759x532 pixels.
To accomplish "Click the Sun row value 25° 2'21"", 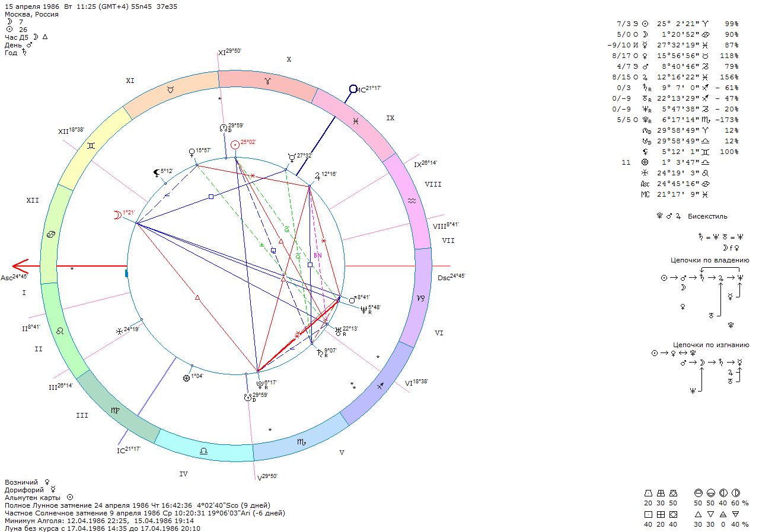I will coord(678,24).
